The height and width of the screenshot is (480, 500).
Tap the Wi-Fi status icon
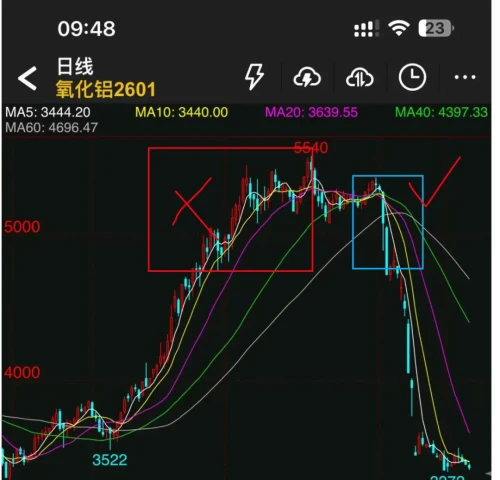399,28
